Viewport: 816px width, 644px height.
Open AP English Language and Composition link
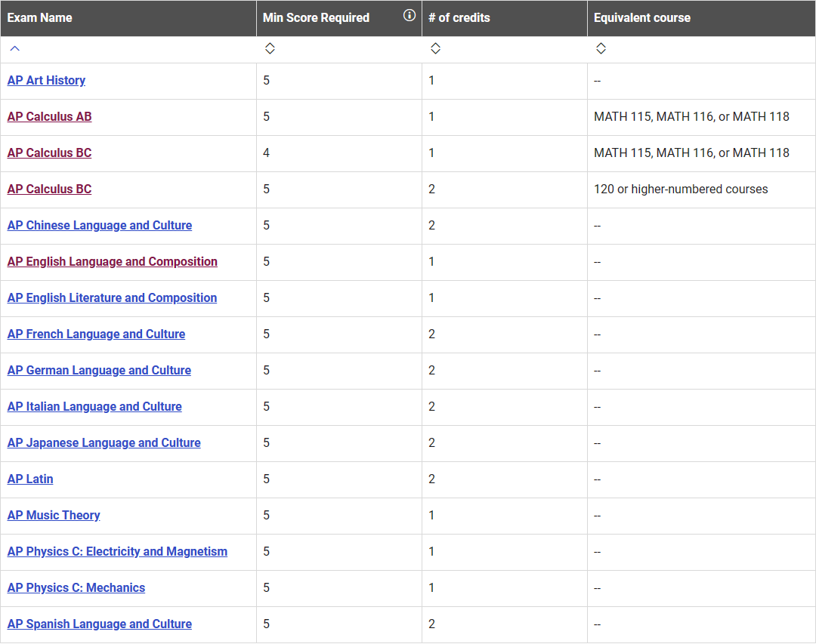[113, 262]
